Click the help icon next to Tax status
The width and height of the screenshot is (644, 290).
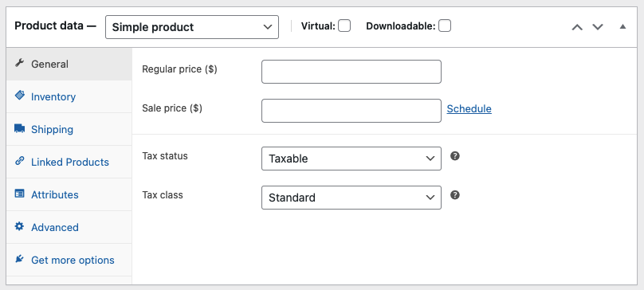tap(454, 156)
